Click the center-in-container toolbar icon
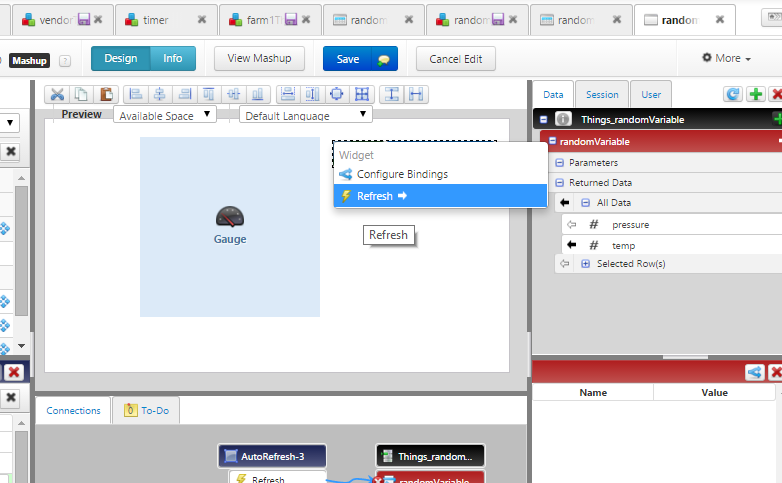782x483 pixels. 337,94
